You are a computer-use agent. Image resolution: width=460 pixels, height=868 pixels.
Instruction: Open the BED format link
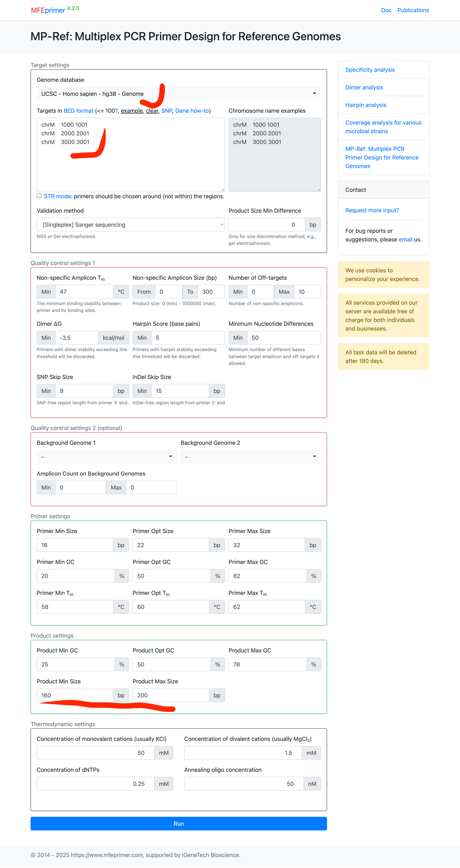point(78,111)
